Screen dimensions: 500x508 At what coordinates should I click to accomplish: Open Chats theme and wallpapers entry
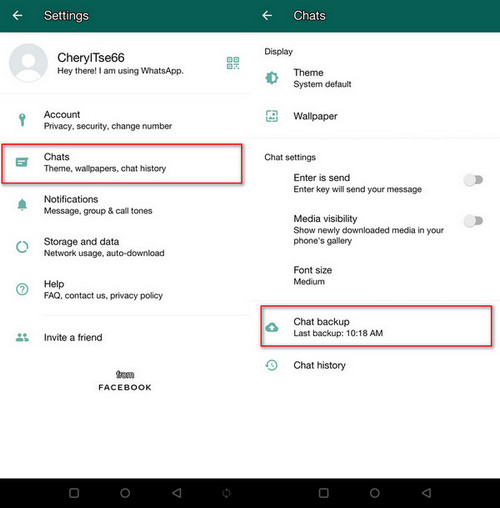pyautogui.click(x=122, y=163)
